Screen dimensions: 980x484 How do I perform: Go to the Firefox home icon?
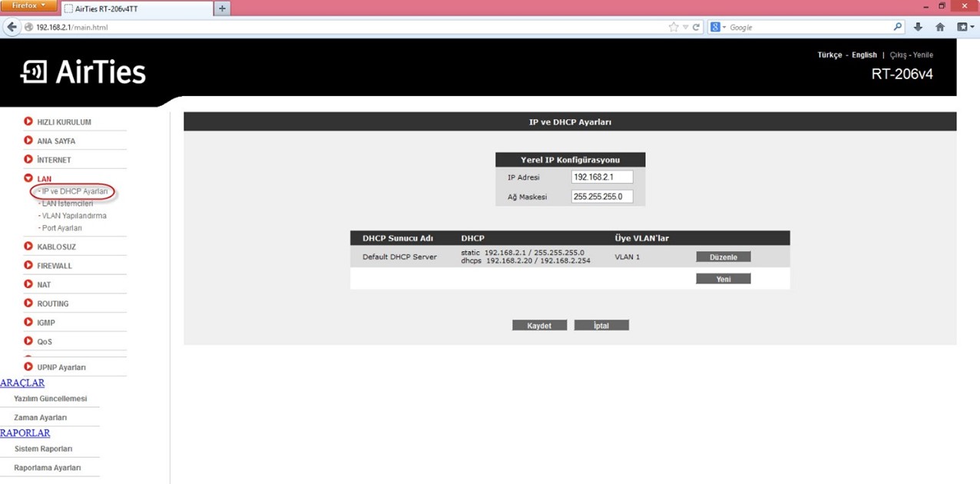coord(940,27)
